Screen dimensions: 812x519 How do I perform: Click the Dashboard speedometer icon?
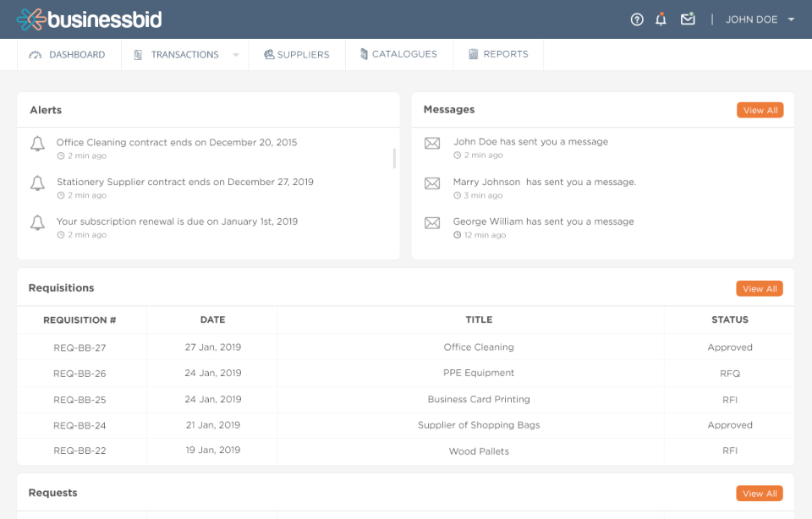35,54
